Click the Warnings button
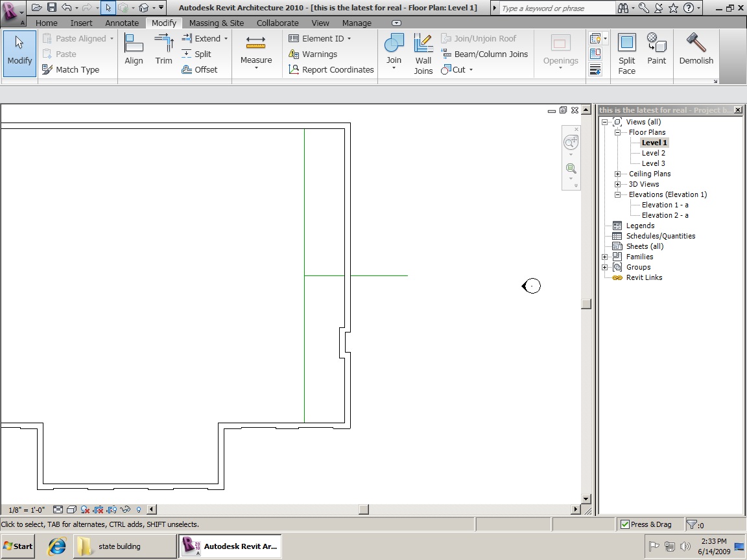 click(313, 54)
